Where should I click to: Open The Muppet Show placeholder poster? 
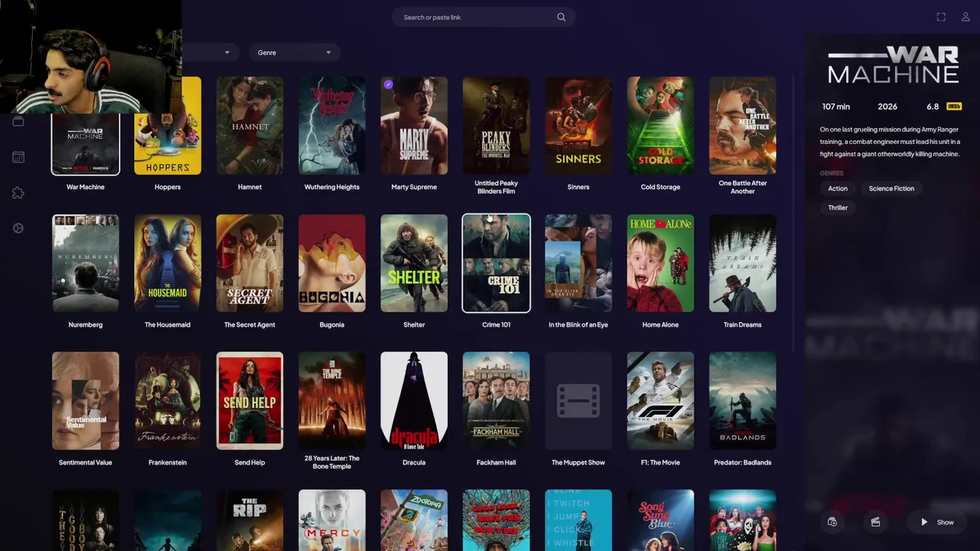pos(578,401)
